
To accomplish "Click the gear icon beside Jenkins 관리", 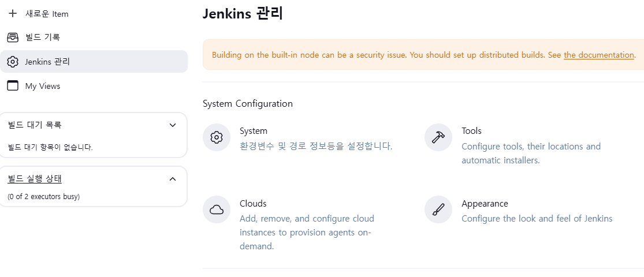I will (x=13, y=62).
